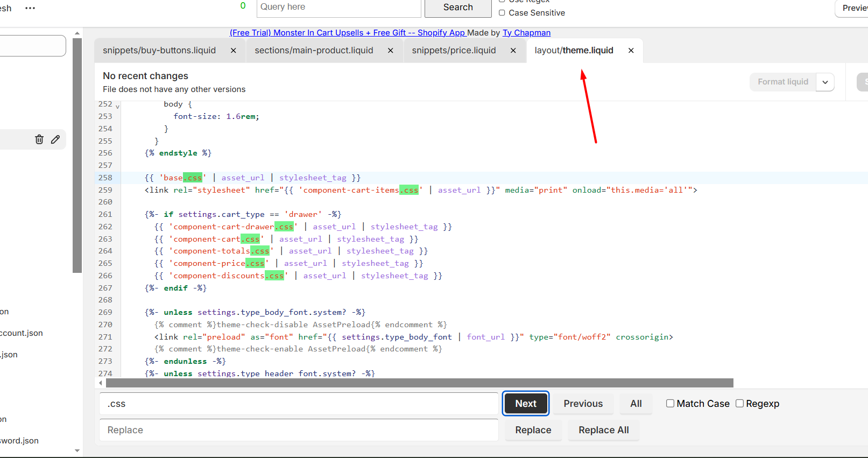Image resolution: width=868 pixels, height=458 pixels.
Task: Click sidebar scroll-up arrow
Action: click(77, 33)
